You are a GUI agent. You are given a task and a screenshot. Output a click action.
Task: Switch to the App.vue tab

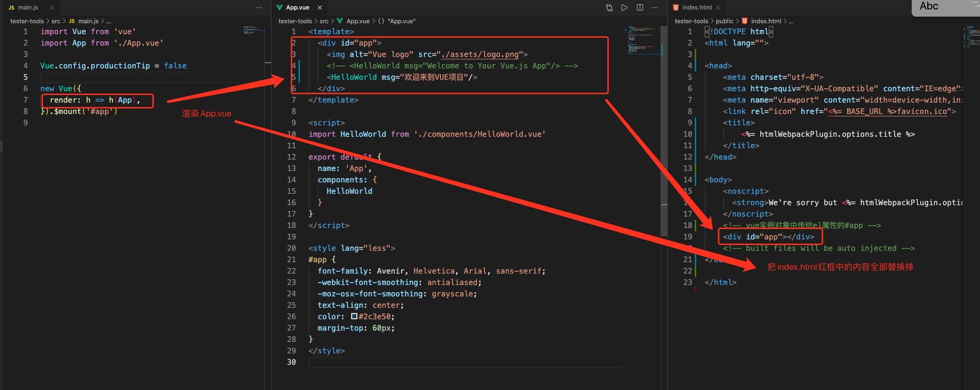pyautogui.click(x=298, y=8)
